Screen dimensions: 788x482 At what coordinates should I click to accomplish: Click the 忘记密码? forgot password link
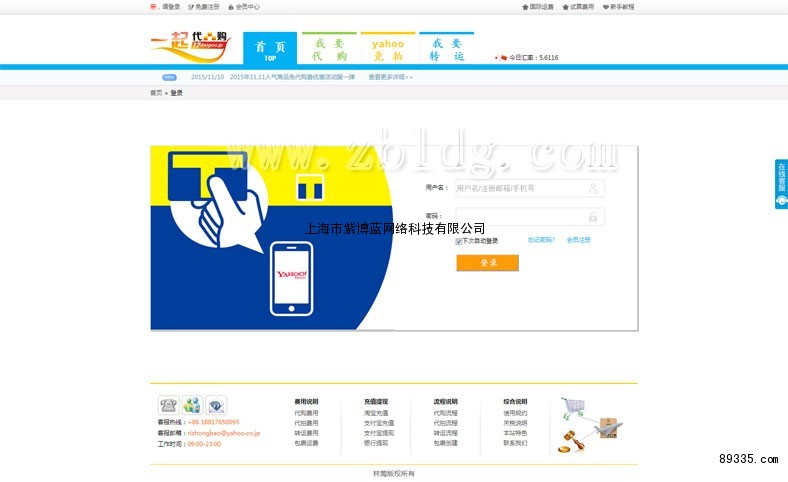tap(541, 240)
